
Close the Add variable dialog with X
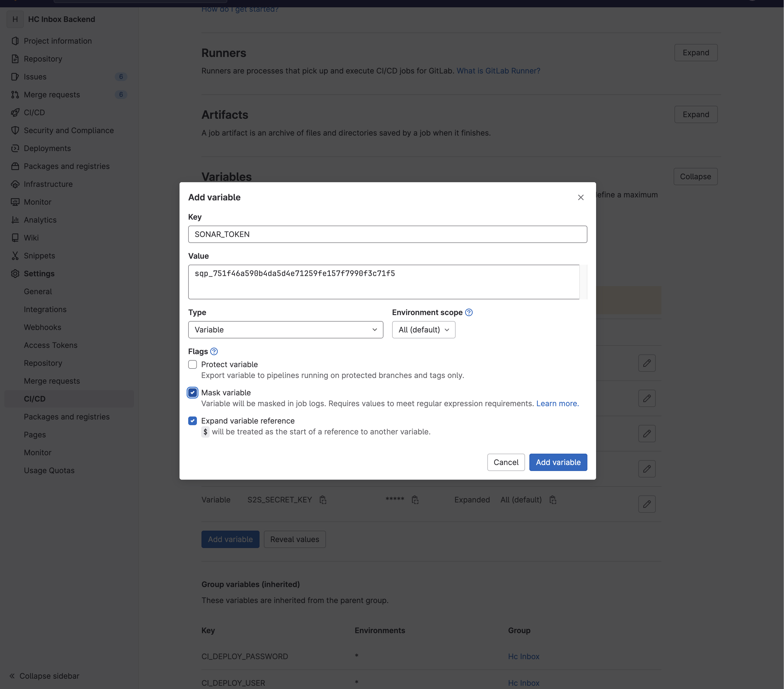pos(581,197)
